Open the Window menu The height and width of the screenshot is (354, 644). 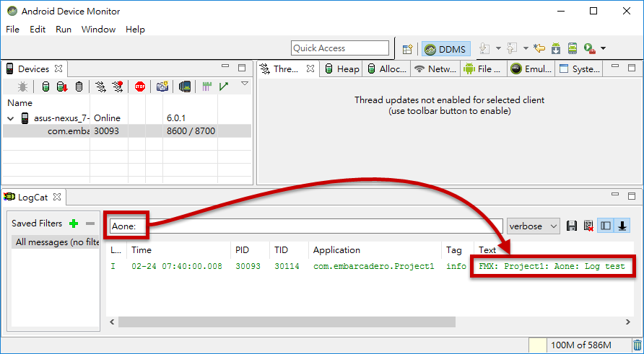point(99,30)
